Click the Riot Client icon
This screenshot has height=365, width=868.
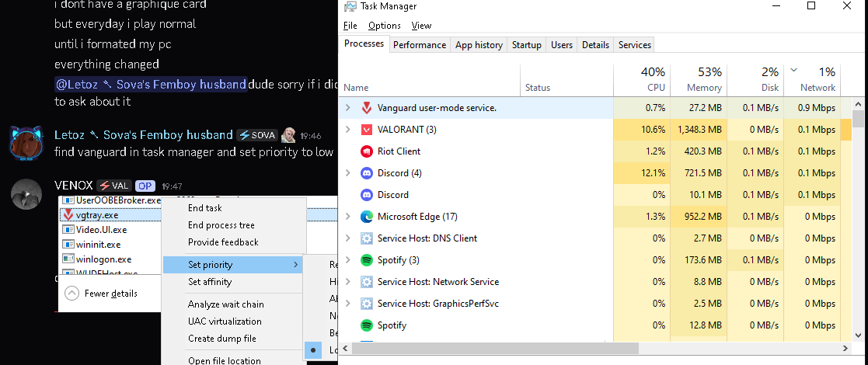click(x=367, y=151)
